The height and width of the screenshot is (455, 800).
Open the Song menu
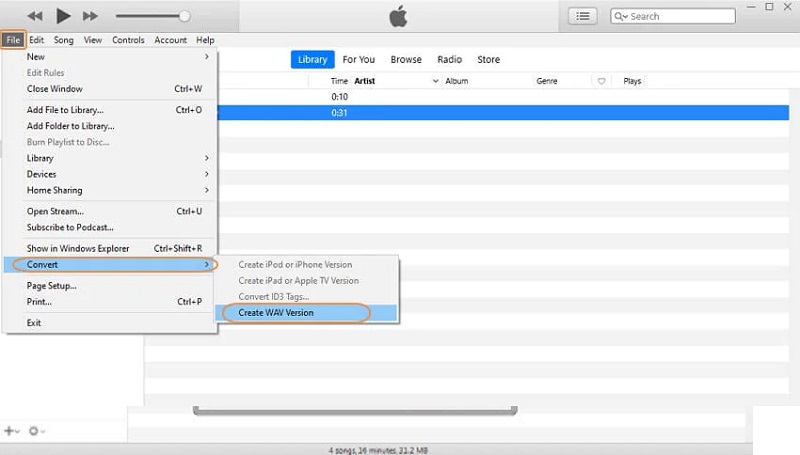click(x=64, y=40)
